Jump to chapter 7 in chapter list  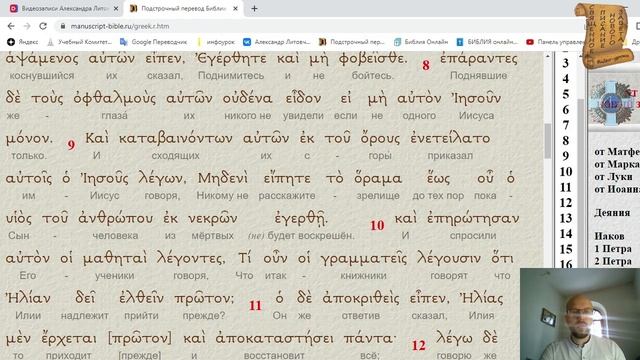[565, 125]
